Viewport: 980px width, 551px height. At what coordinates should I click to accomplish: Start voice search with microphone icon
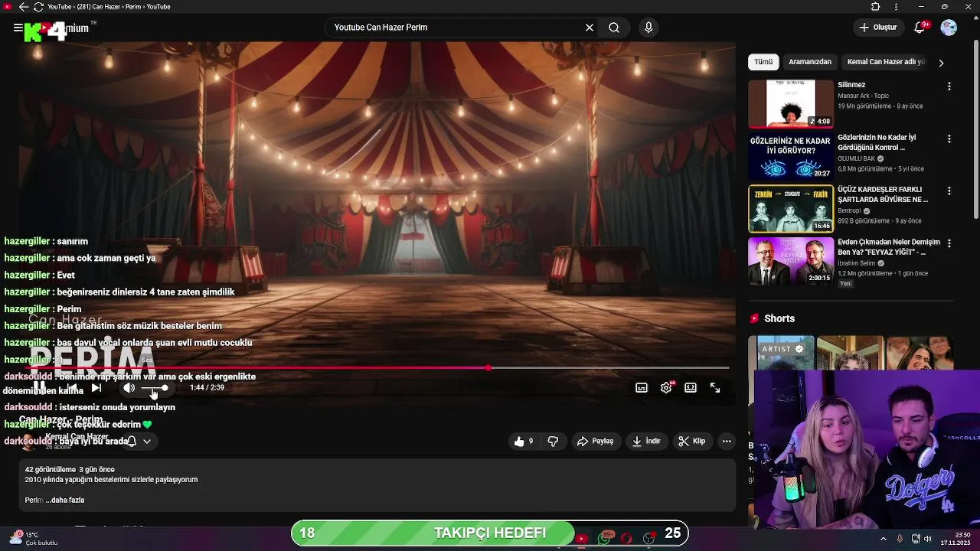[648, 28]
